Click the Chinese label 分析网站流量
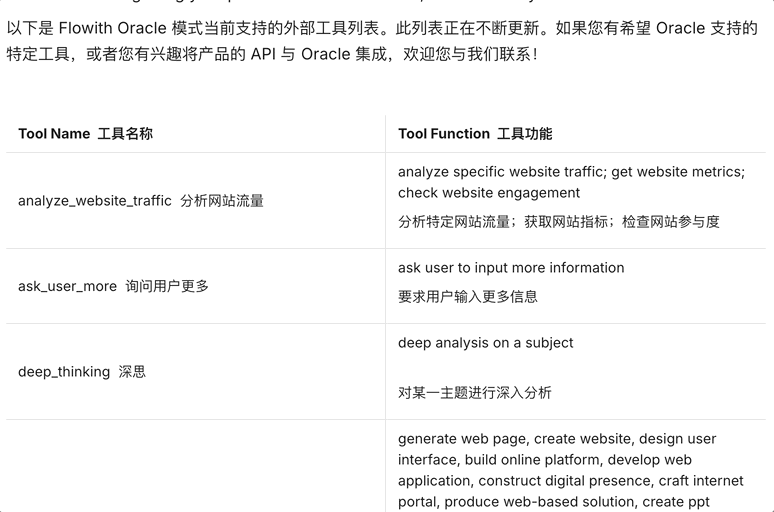Image resolution: width=774 pixels, height=512 pixels. point(222,201)
